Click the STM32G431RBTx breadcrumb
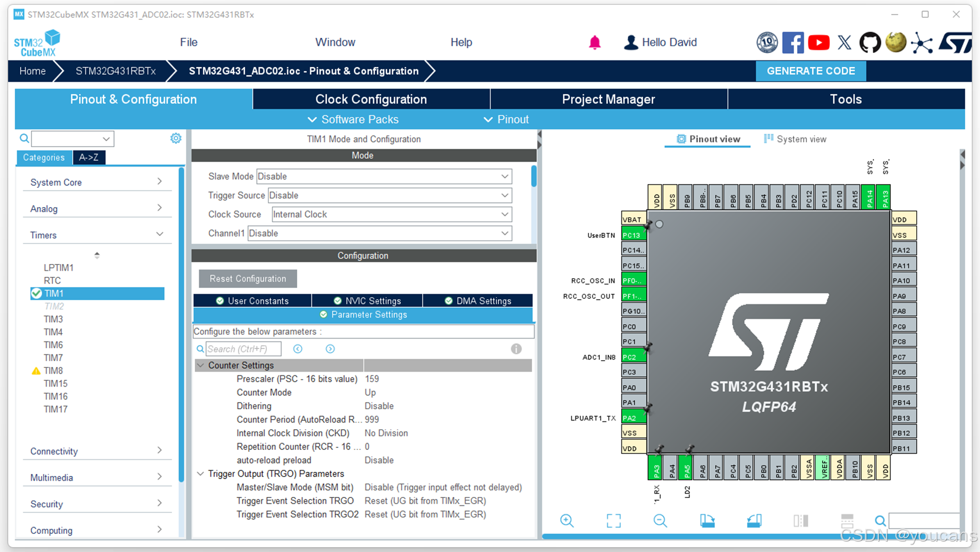 tap(116, 71)
